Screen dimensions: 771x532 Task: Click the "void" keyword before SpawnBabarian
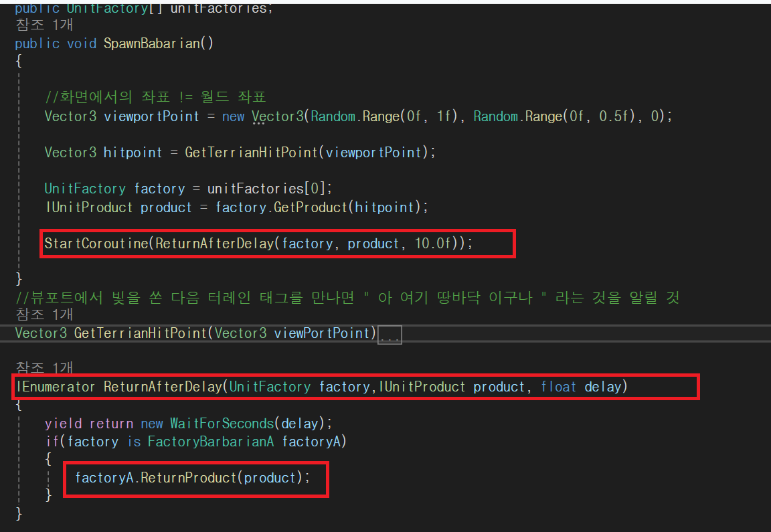click(x=82, y=43)
